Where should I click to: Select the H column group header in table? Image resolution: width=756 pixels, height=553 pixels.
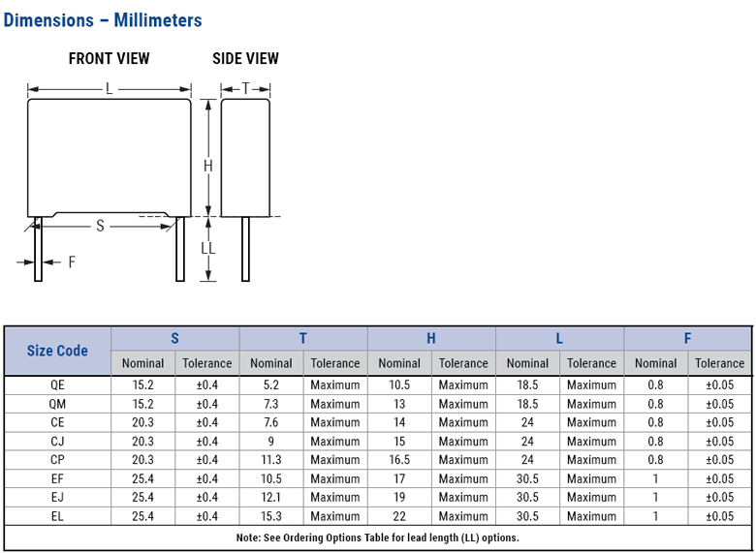[x=431, y=338]
